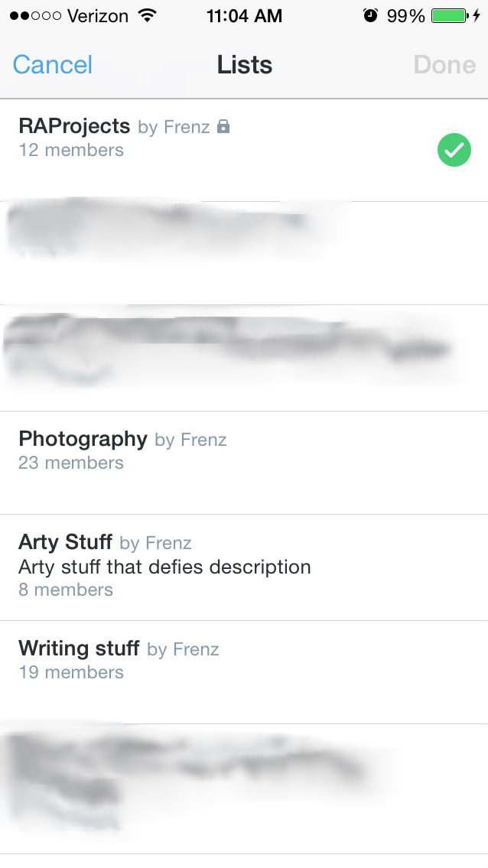Select the Photography list

pos(83,439)
